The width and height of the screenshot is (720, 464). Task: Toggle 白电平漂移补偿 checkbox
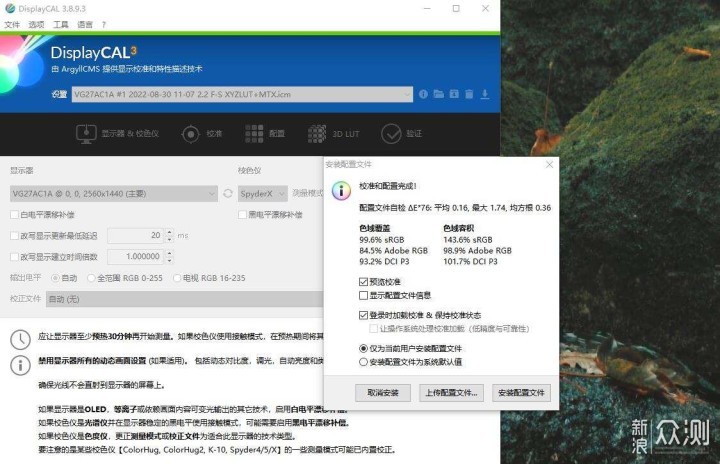coord(14,215)
